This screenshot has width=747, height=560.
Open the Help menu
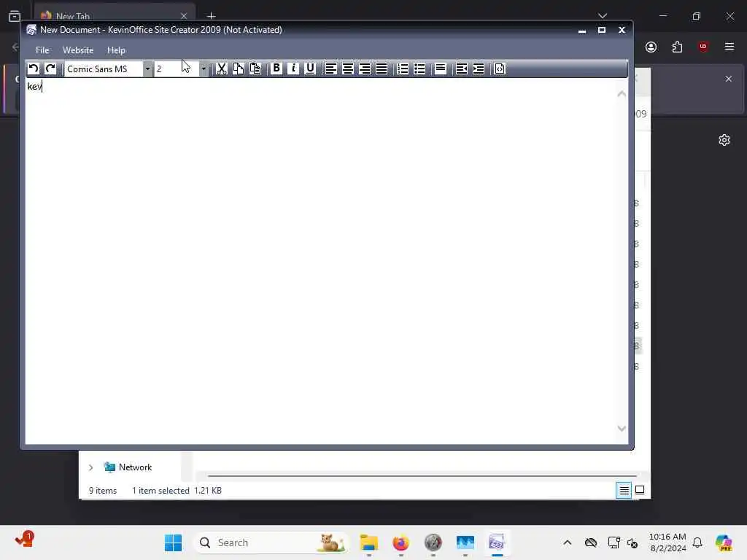tap(116, 50)
